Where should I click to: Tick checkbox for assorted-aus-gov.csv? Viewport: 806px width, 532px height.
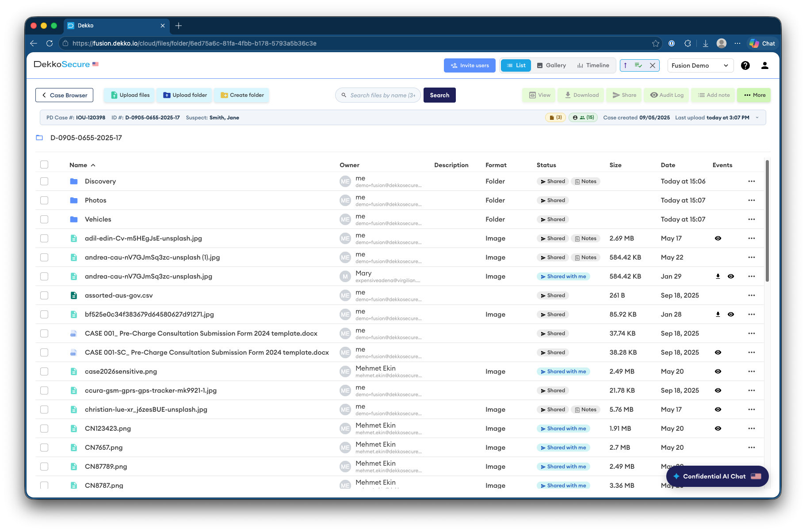click(x=44, y=295)
